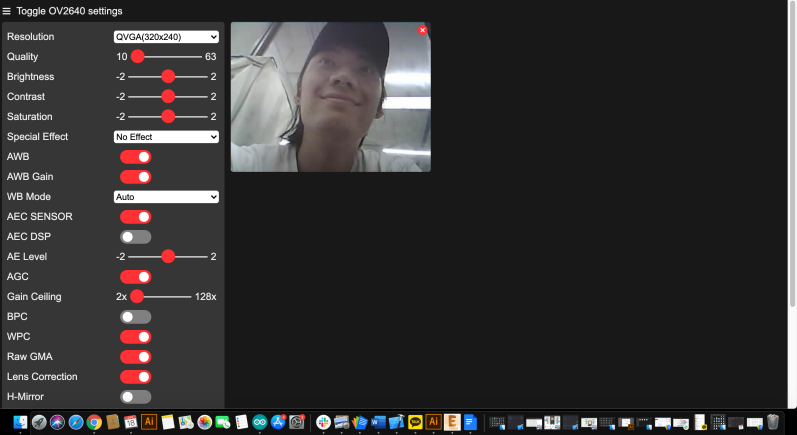The height and width of the screenshot is (435, 797).
Task: Open Microsoft Word from the dock
Action: click(x=378, y=422)
